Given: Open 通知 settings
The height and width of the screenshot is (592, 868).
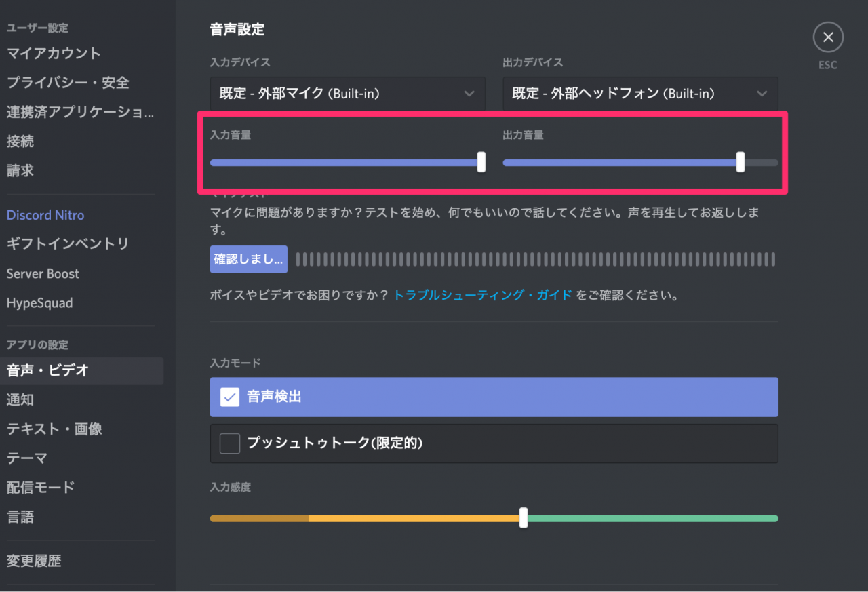Looking at the screenshot, I should [20, 400].
